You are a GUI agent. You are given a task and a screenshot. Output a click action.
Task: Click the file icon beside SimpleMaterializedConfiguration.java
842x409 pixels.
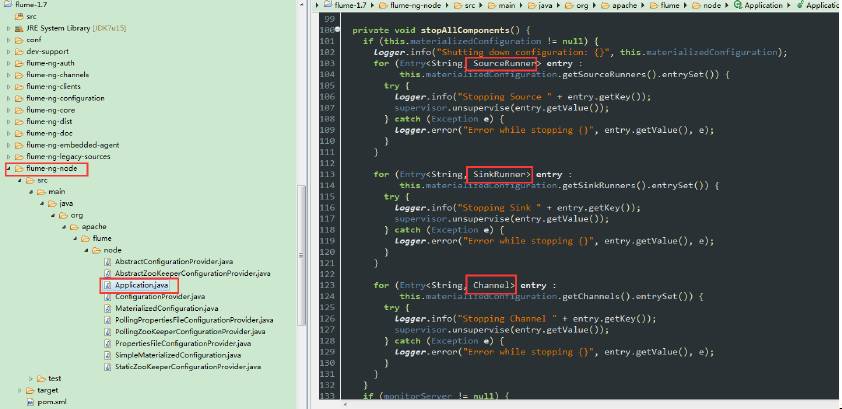108,355
